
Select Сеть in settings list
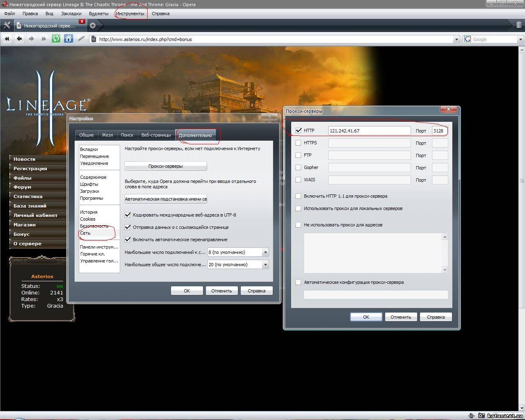click(x=85, y=233)
